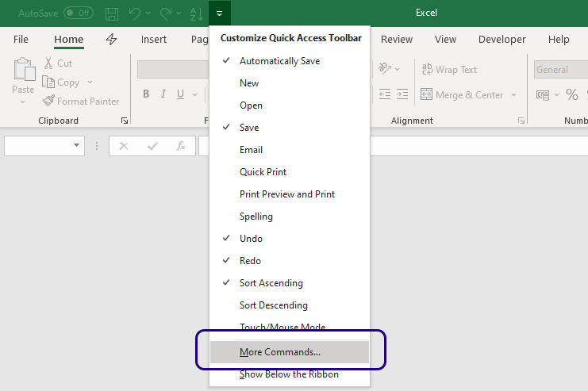588x391 pixels.
Task: Uncheck Save in the Customize menu
Action: coord(290,128)
